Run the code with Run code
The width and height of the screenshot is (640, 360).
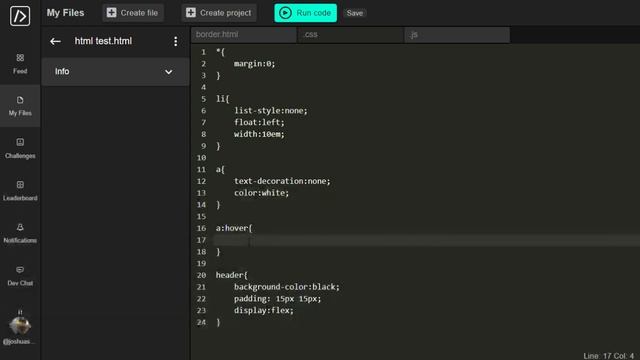pyautogui.click(x=305, y=13)
